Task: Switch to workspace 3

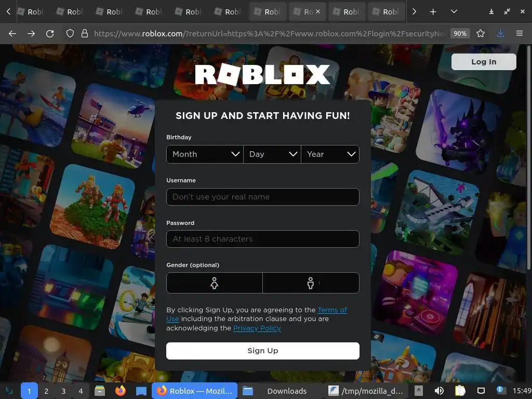Action: click(x=63, y=391)
